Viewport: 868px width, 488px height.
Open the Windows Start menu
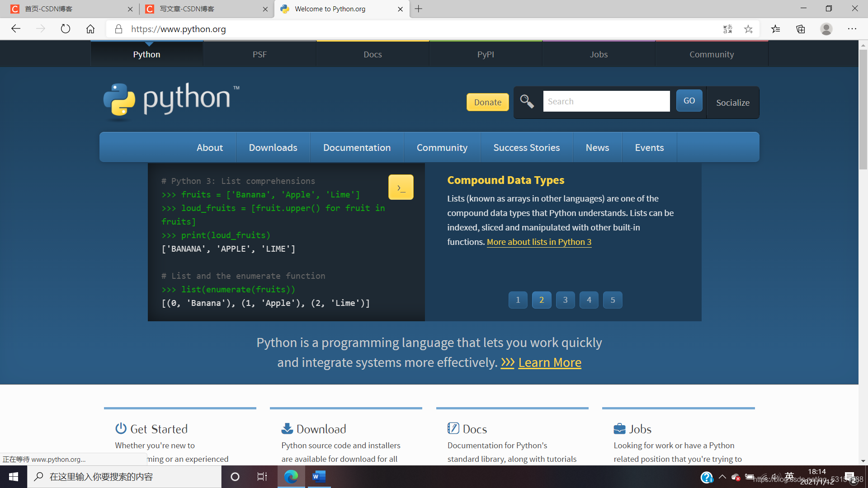[x=14, y=477]
